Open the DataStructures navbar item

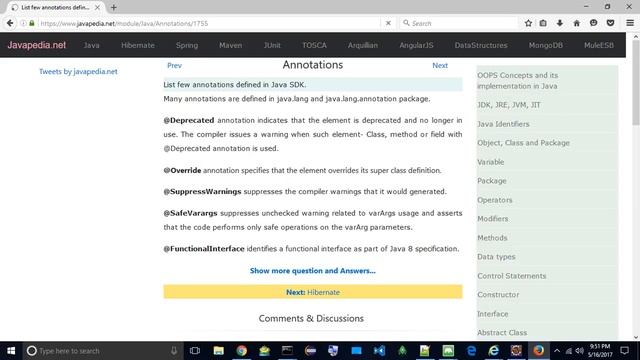coord(481,45)
